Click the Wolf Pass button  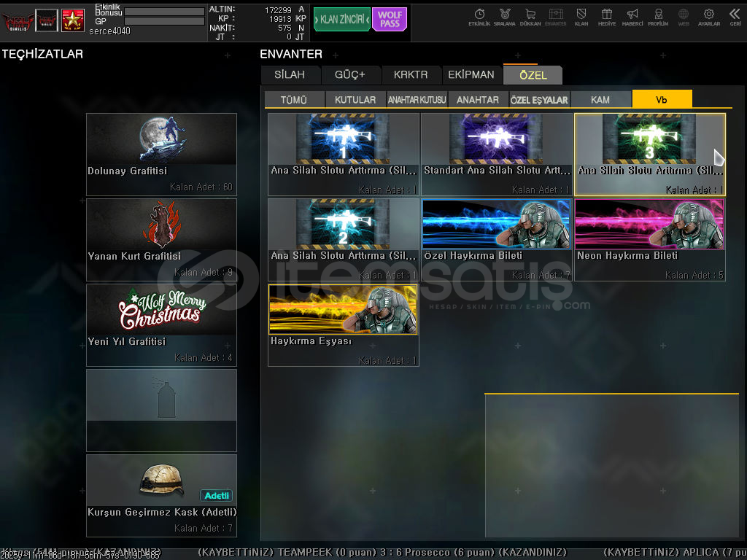390,20
